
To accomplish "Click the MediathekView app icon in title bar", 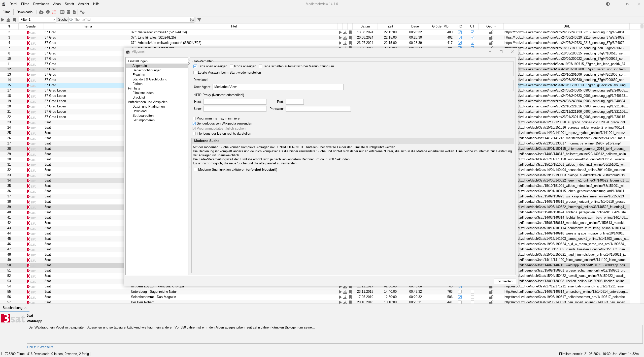I will (4, 4).
